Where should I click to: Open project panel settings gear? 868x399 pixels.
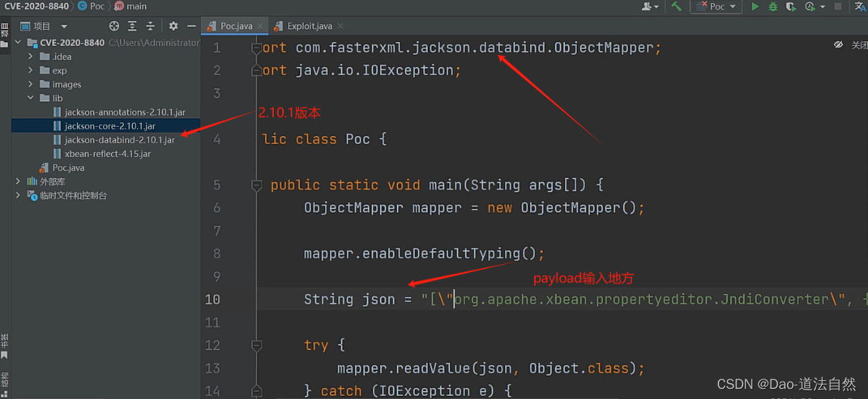point(173,26)
